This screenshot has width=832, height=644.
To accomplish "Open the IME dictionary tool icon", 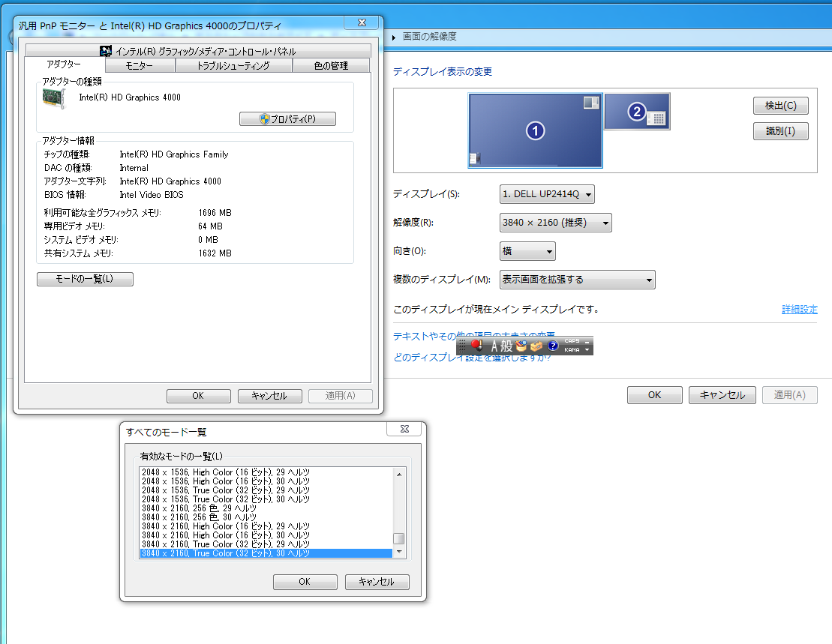I will (521, 346).
